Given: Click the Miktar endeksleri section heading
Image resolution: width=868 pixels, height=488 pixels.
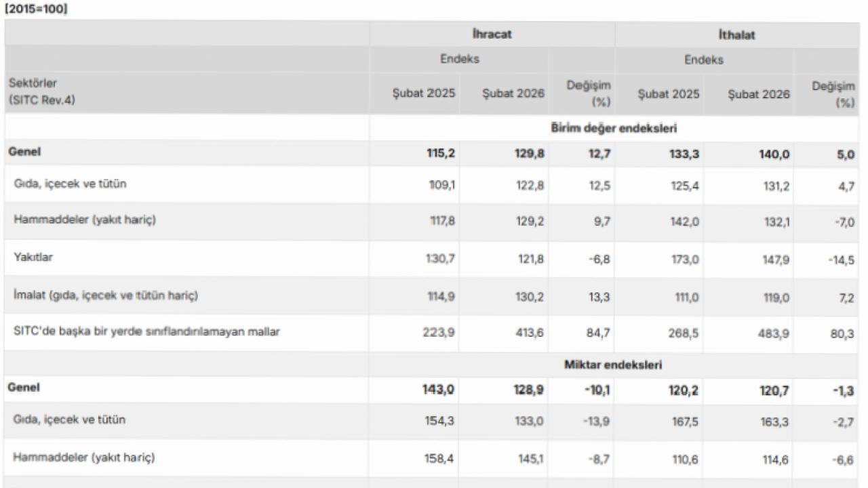Looking at the screenshot, I should coord(613,365).
